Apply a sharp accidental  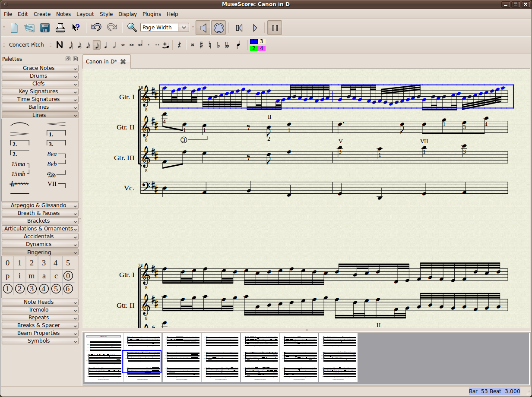200,44
